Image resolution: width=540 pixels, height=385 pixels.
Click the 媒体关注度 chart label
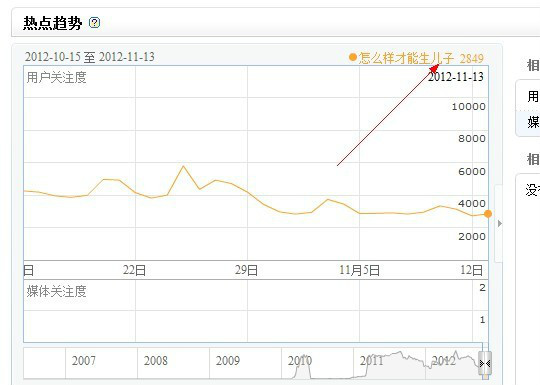pos(56,291)
